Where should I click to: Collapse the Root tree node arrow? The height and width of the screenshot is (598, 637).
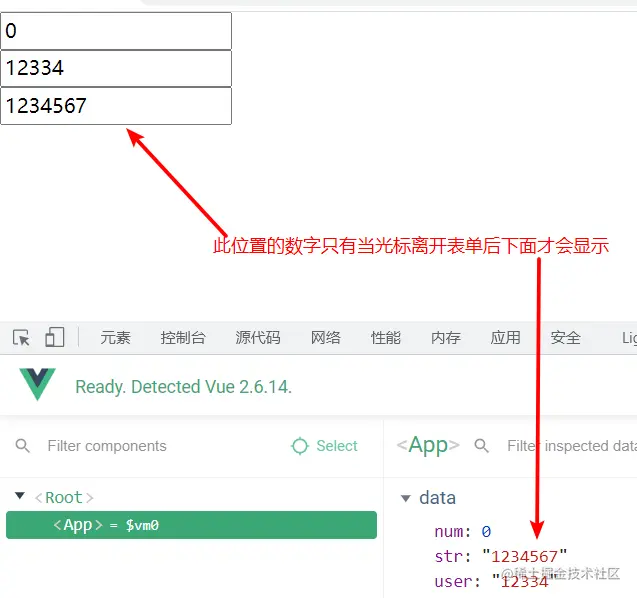[20, 496]
